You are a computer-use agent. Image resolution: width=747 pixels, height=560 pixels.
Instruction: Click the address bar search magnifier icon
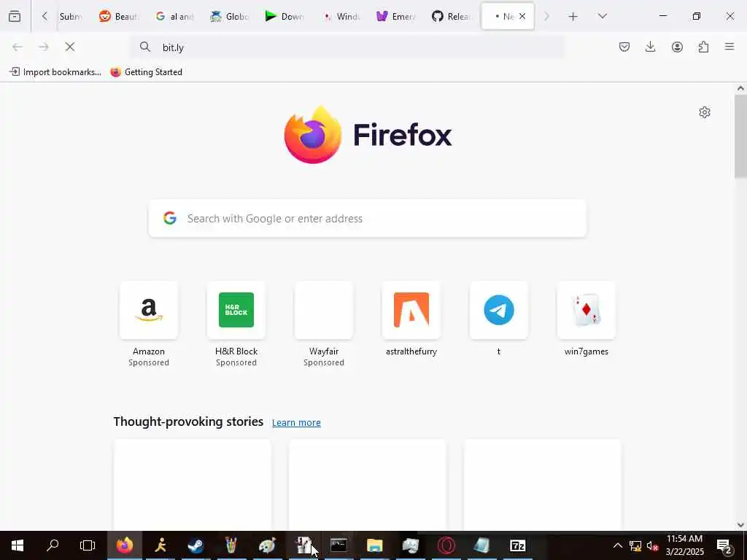coord(145,47)
